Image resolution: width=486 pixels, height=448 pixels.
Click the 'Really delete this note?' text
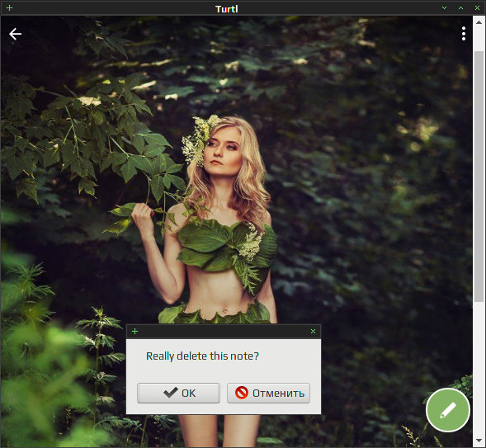pyautogui.click(x=202, y=356)
